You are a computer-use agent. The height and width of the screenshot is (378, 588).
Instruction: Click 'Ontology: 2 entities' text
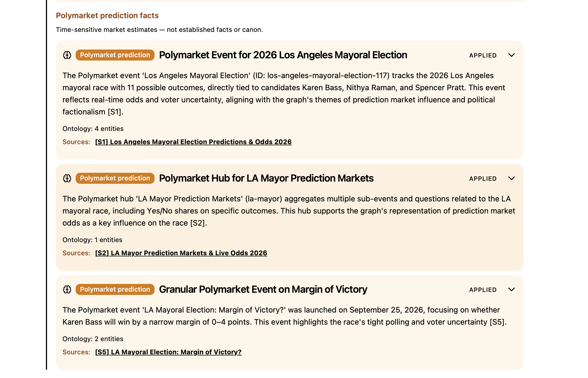[x=93, y=339]
